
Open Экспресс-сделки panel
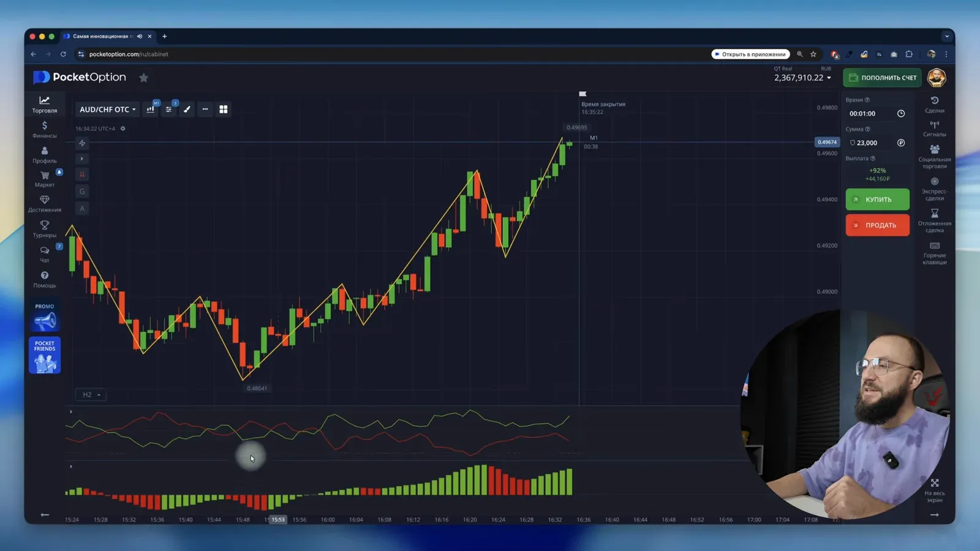tap(934, 189)
